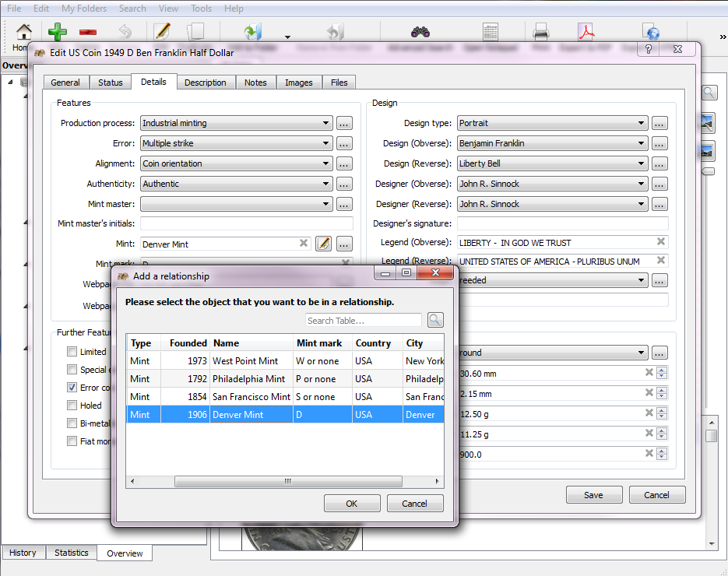Screen dimensions: 728x576
Task: Click the pencil edit icon beside Mint
Action: 324,244
